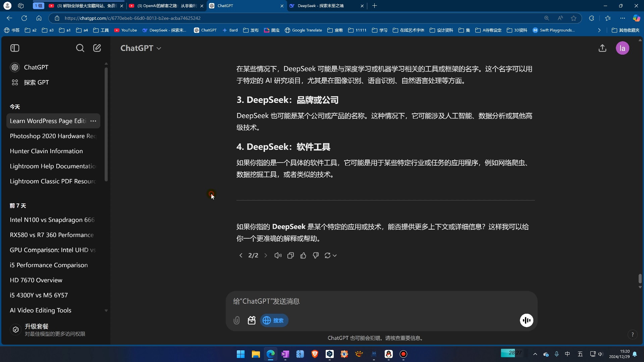Open regenerate response model dropdown
The width and height of the screenshot is (644, 362).
(330, 255)
